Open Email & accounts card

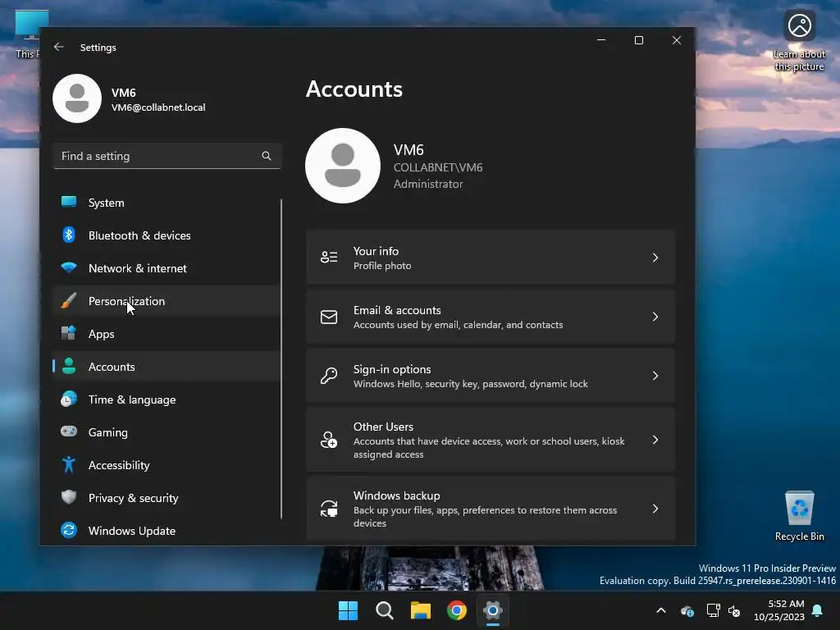tap(491, 317)
